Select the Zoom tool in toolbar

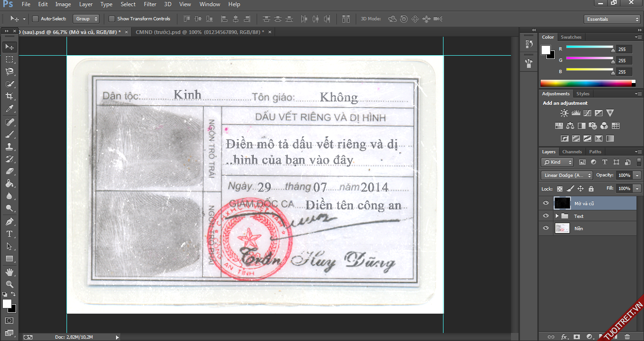coord(9,284)
